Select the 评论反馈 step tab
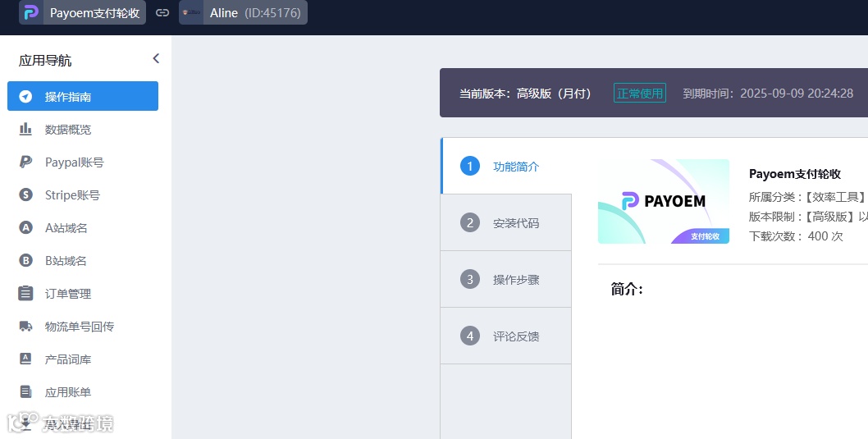 [x=506, y=336]
